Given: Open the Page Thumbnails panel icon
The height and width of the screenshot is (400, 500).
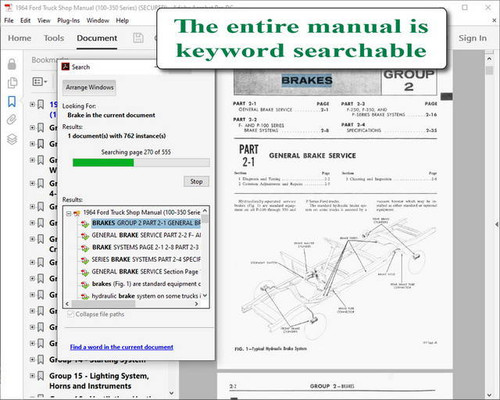Looking at the screenshot, I should click(12, 83).
